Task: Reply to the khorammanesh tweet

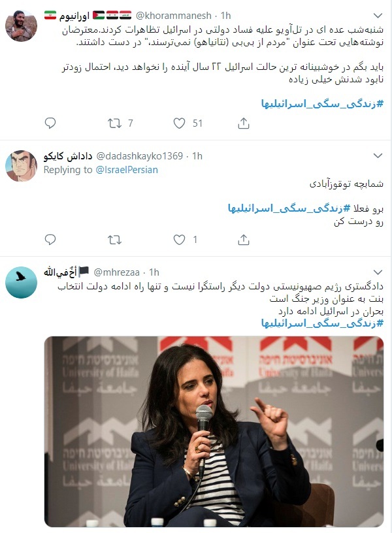Action: click(x=50, y=123)
